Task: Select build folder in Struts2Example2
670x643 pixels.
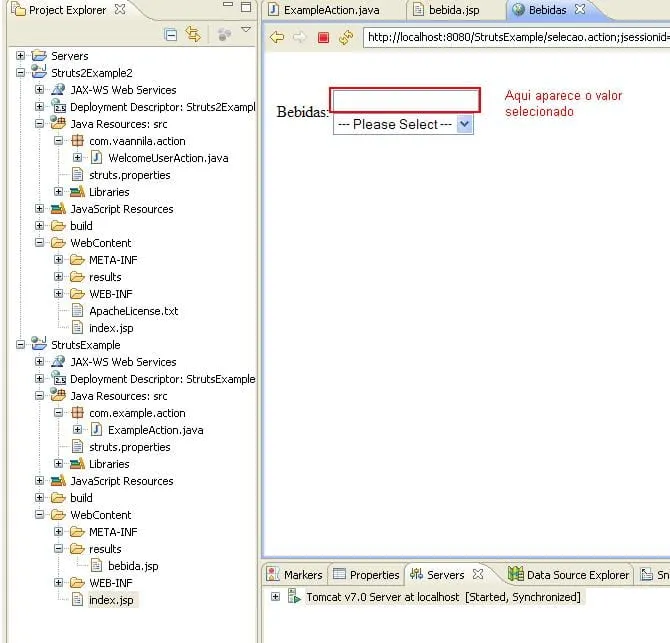Action: pos(81,226)
